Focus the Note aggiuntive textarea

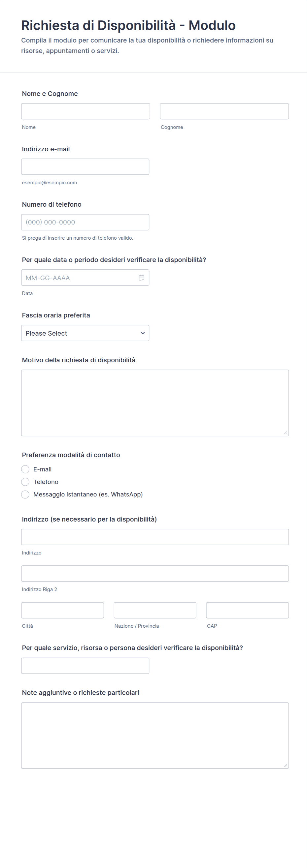(x=155, y=735)
